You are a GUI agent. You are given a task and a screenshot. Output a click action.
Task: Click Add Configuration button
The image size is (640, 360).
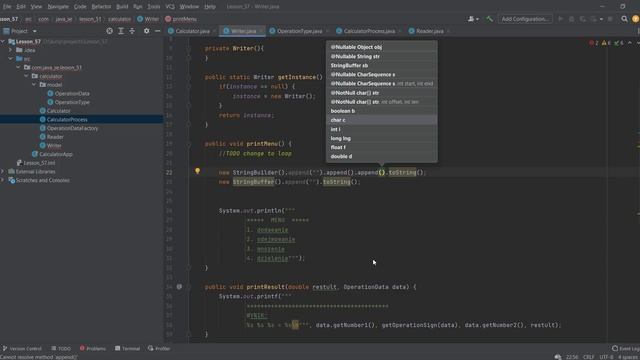point(525,19)
